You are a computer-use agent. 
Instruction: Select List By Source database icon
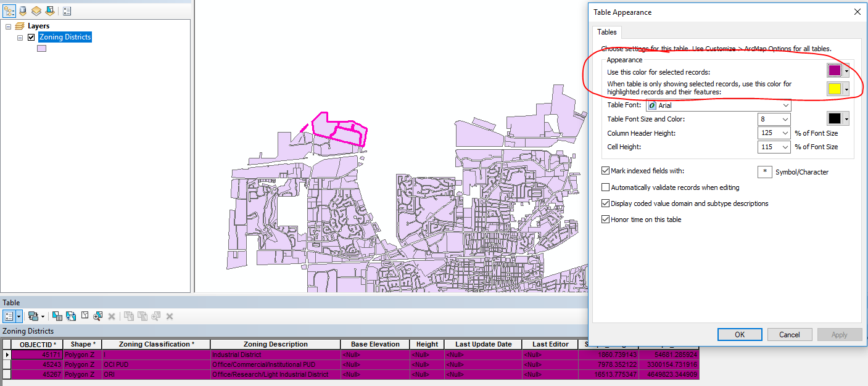(x=23, y=10)
